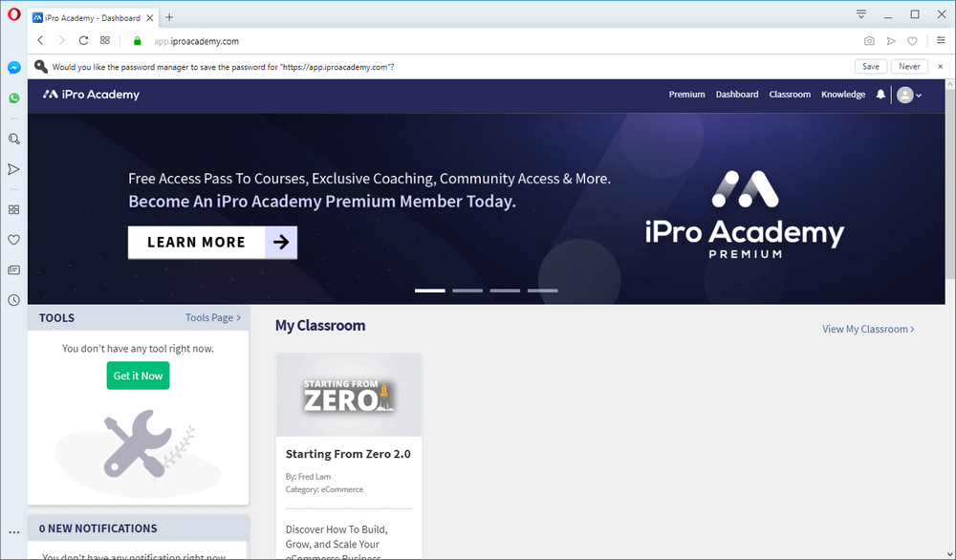This screenshot has height=560, width=956.
Task: Open Personal news in the sidebar
Action: (x=14, y=269)
